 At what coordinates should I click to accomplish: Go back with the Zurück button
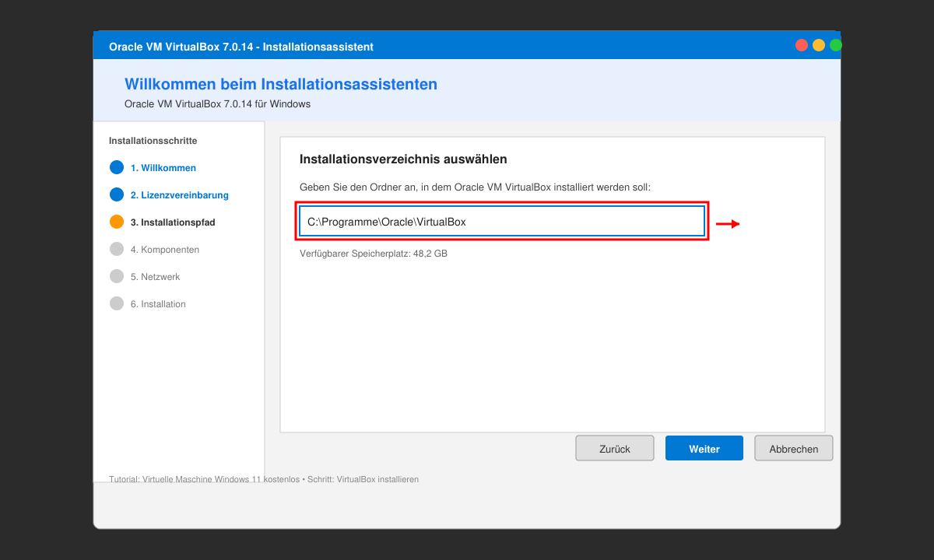pos(615,449)
